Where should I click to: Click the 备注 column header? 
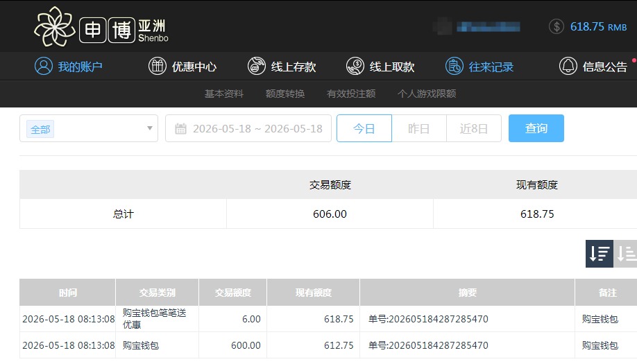607,292
